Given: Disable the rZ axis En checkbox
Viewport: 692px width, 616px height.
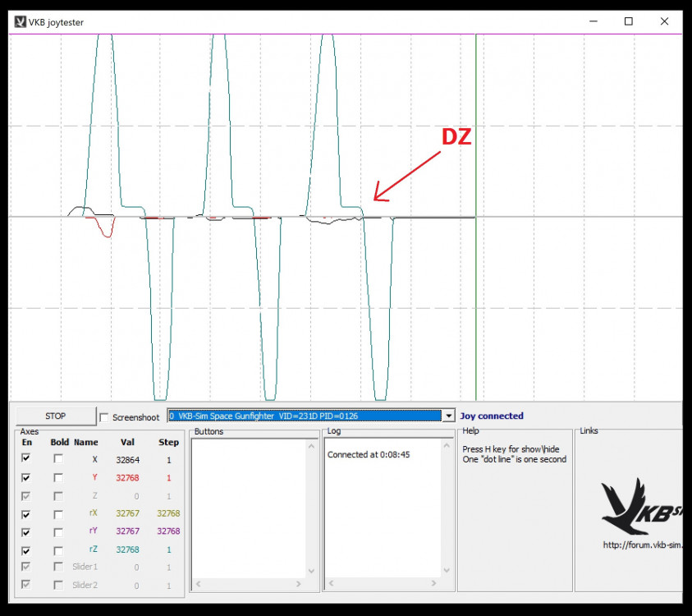Looking at the screenshot, I should [26, 550].
